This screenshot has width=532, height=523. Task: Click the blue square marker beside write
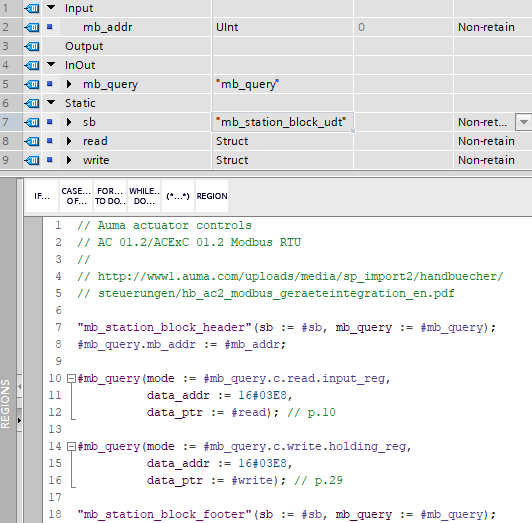pyautogui.click(x=50, y=160)
